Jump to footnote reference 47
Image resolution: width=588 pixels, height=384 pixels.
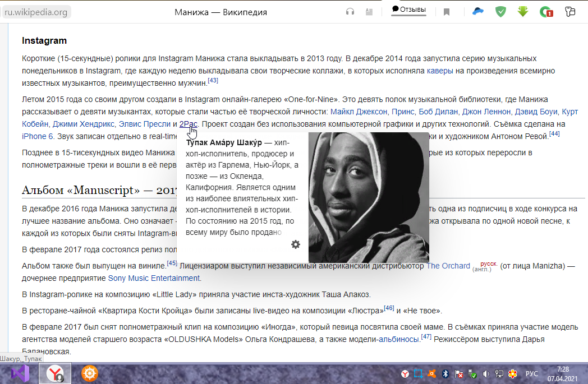pyautogui.click(x=426, y=336)
